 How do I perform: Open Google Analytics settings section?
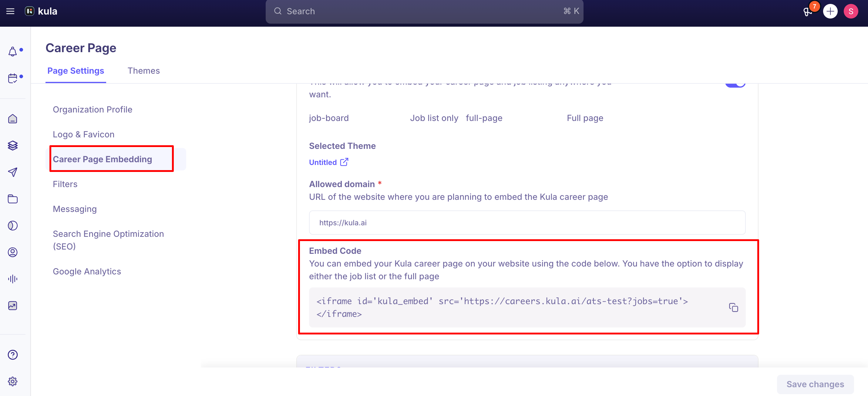(87, 271)
